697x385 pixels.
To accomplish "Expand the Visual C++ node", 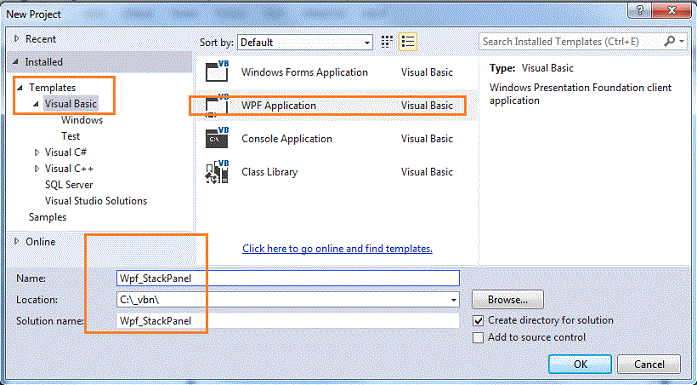I will [37, 168].
